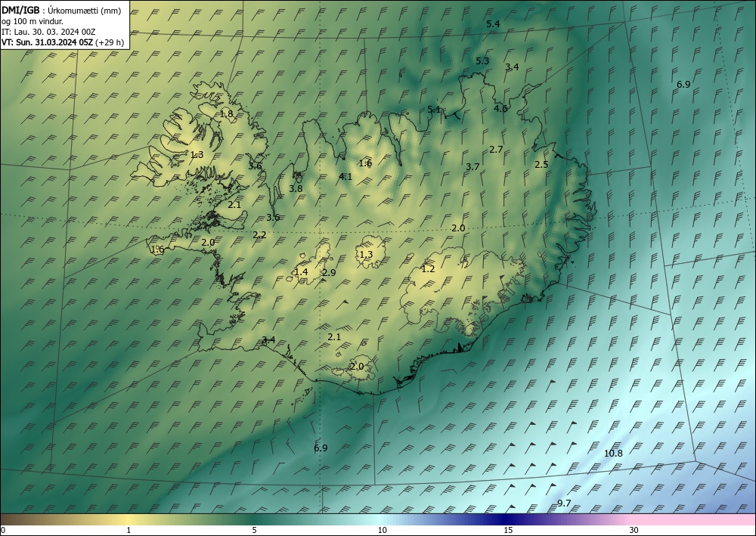Image resolution: width=756 pixels, height=536 pixels.
Task: Click the colorbar tick label 0
Action: pos(3,530)
